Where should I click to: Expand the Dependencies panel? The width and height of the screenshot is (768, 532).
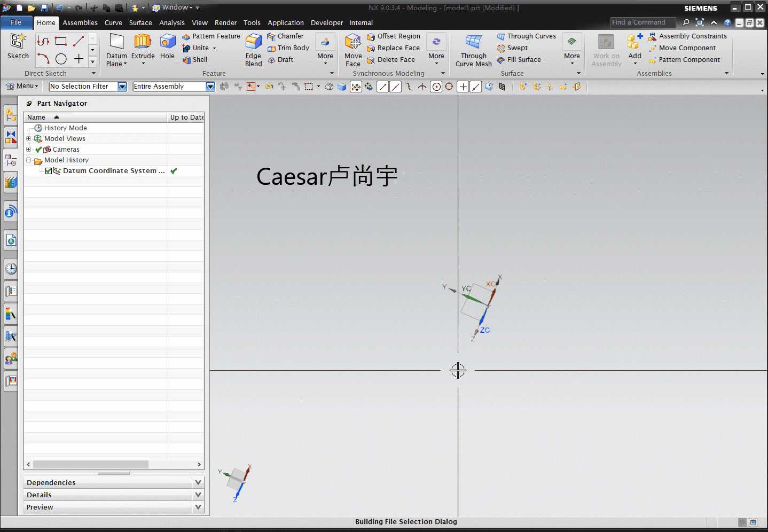click(198, 482)
